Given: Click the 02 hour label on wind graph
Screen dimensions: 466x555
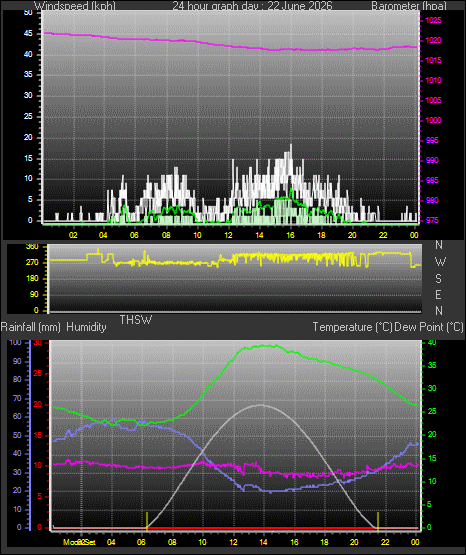Looking at the screenshot, I should click(73, 235).
